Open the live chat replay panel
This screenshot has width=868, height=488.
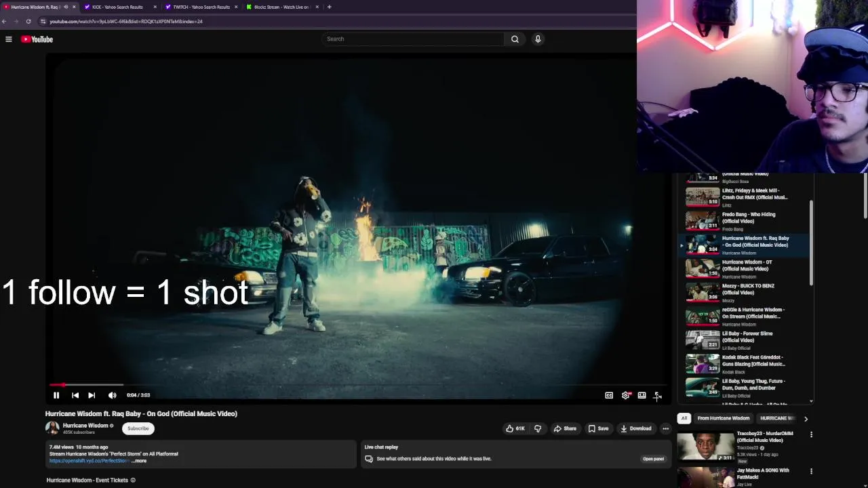(653, 459)
